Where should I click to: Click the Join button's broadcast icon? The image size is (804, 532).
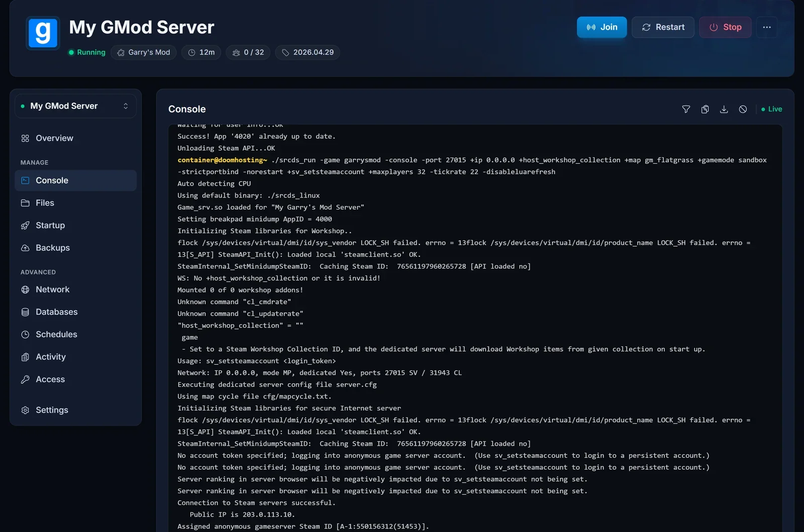591,27
